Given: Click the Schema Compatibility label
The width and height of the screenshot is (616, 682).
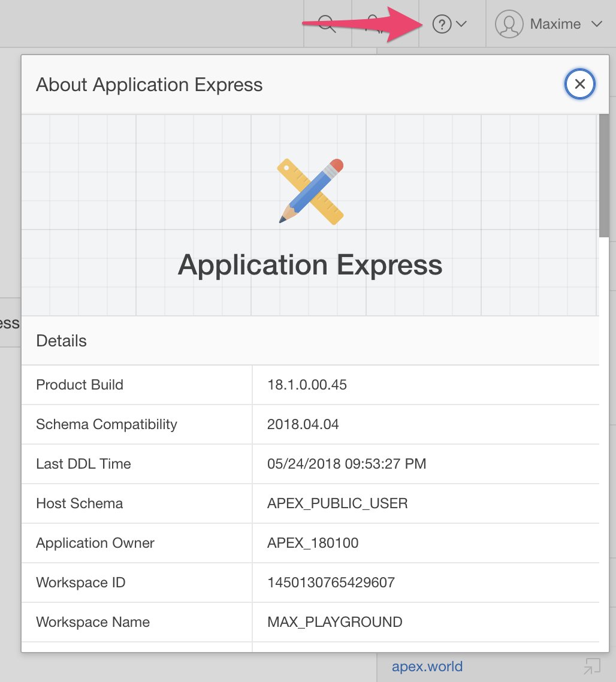Looking at the screenshot, I should coord(107,424).
